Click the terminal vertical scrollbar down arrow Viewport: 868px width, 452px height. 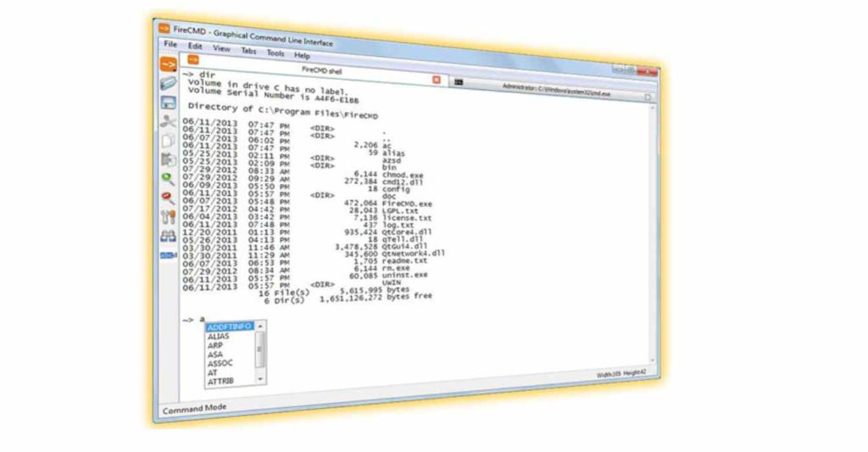point(653,360)
